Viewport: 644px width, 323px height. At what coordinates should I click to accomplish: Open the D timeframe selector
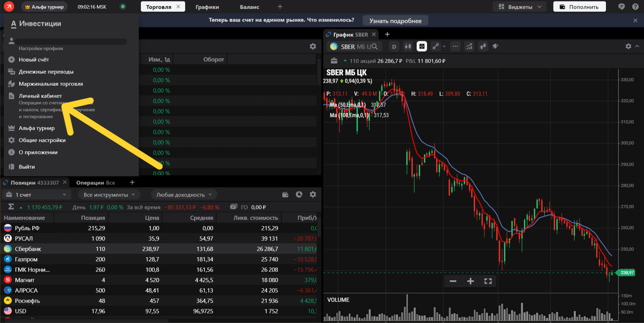click(x=394, y=46)
